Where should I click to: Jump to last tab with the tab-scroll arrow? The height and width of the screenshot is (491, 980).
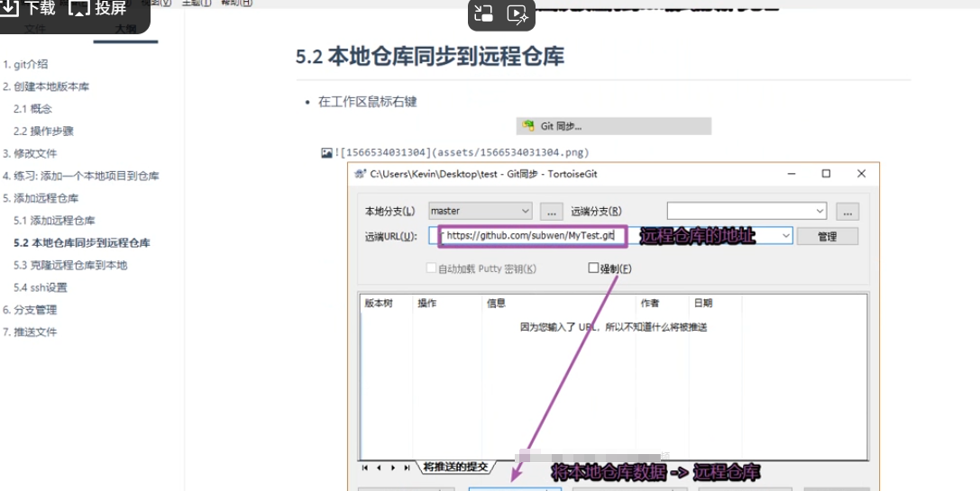(407, 468)
